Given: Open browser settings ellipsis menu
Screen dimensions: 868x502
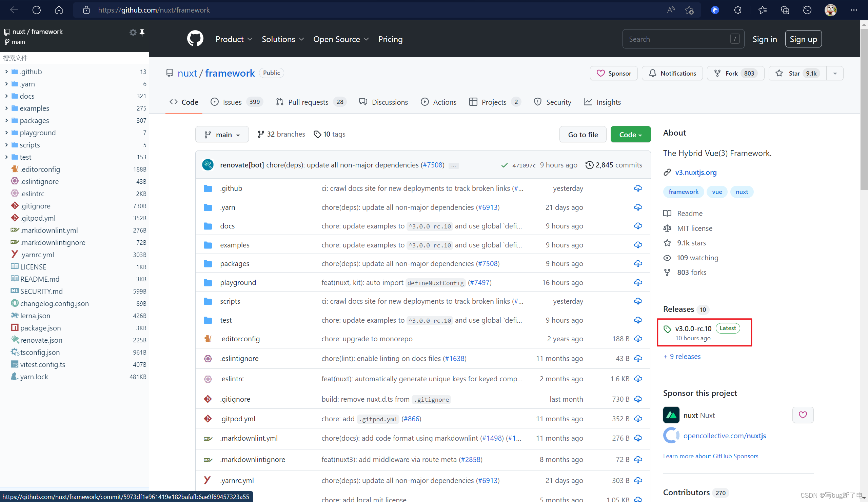Looking at the screenshot, I should [853, 10].
